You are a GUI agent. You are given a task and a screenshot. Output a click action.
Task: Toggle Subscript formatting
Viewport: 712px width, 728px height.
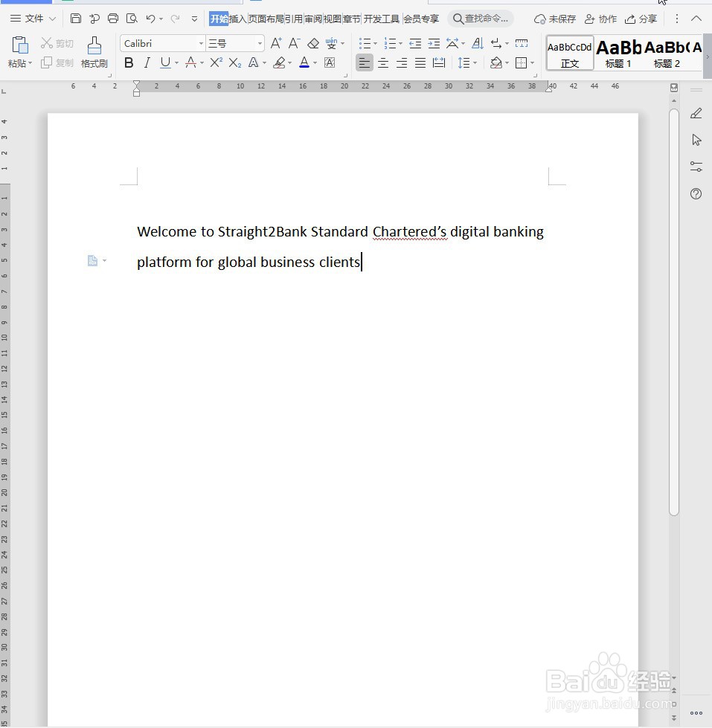coord(235,62)
